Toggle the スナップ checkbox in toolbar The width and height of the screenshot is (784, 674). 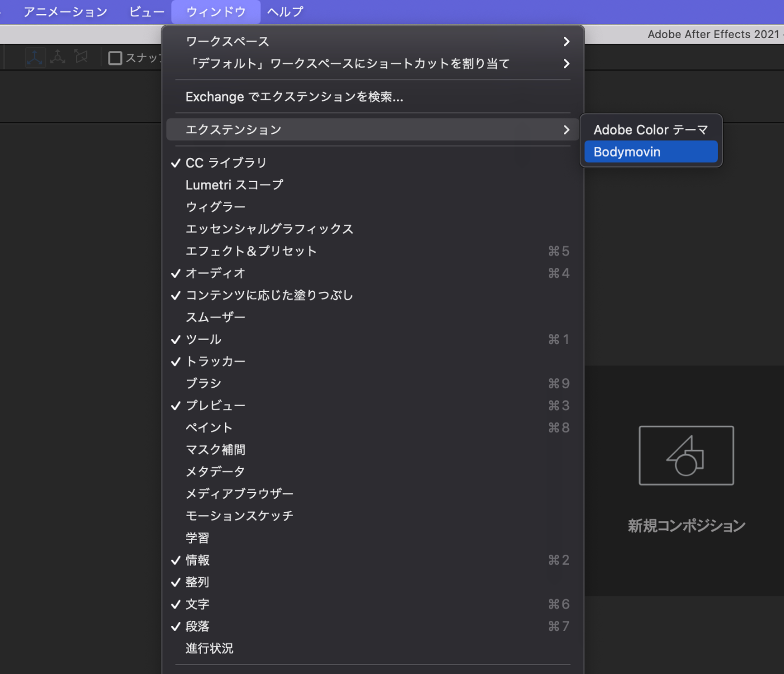[115, 58]
